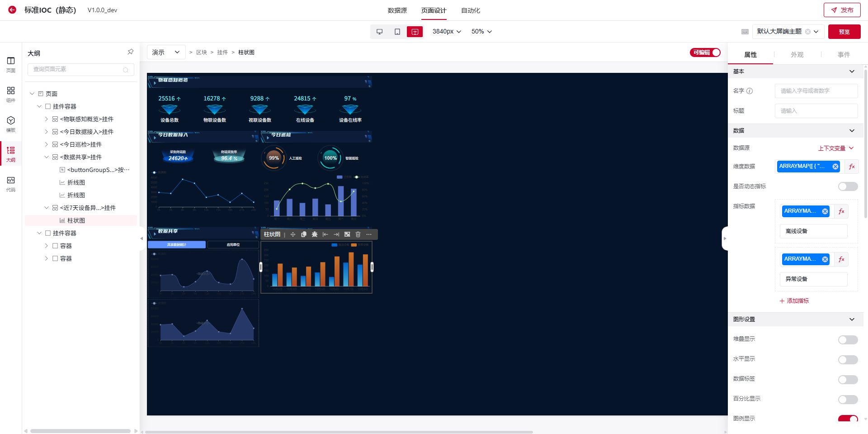Enable the 是否动态指标 switch

pos(847,186)
